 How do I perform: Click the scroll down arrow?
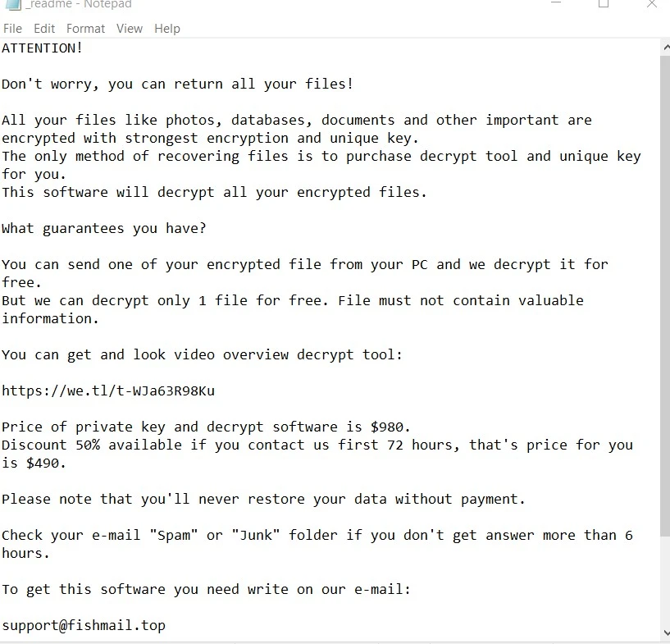pyautogui.click(x=665, y=633)
